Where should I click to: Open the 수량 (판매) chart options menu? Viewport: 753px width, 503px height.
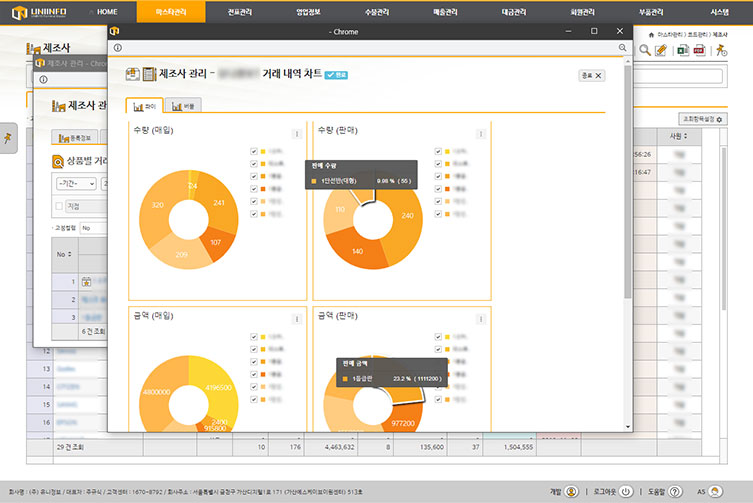481,133
